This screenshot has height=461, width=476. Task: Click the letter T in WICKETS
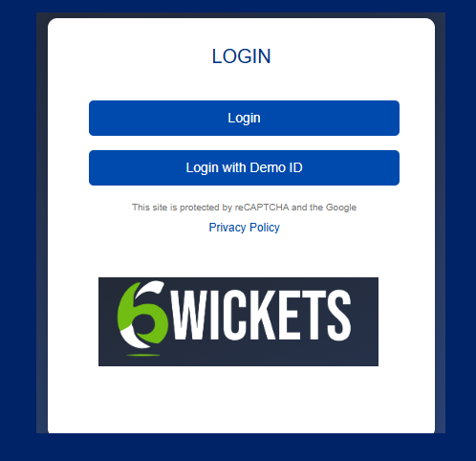[x=314, y=315]
